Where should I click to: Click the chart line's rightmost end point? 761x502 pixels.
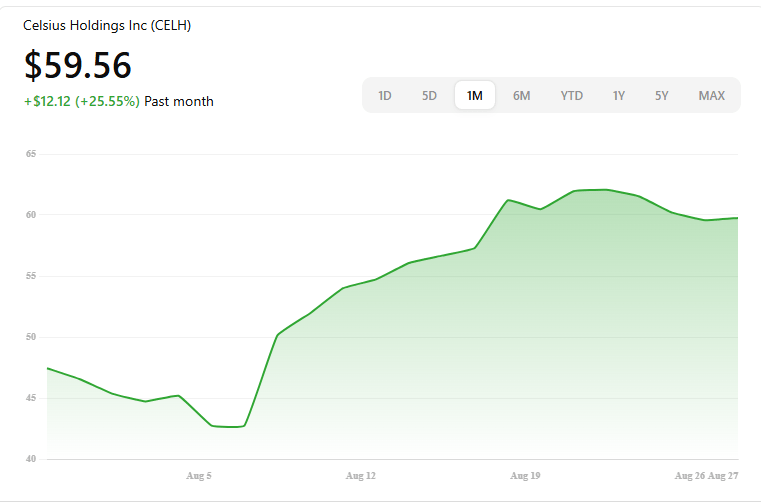[x=737, y=218]
